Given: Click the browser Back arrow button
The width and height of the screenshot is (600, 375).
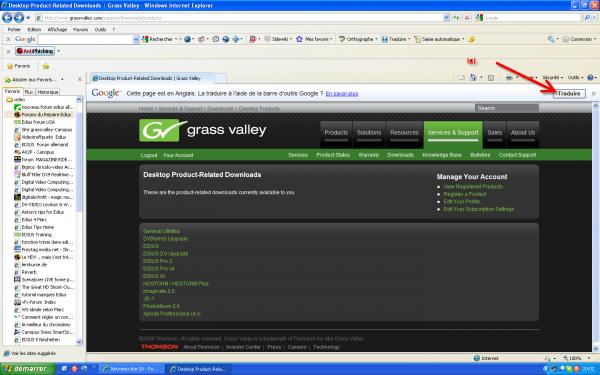Looking at the screenshot, I should (7, 18).
